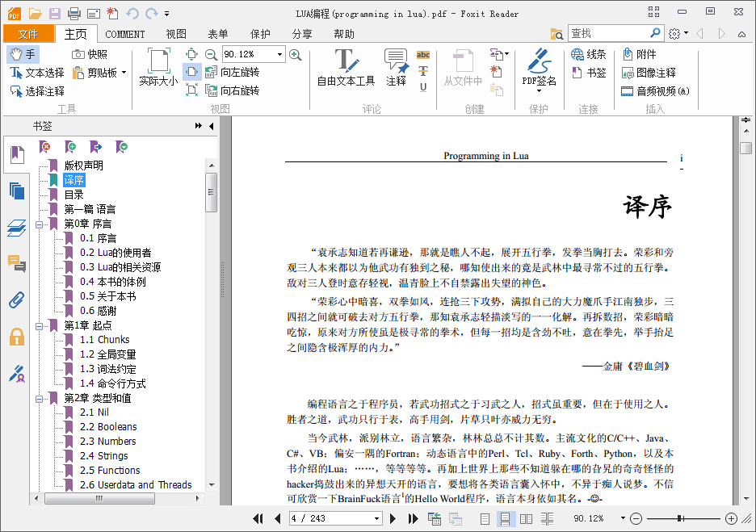This screenshot has width=756, height=532.
Task: Switch to single page view mode
Action: click(x=485, y=518)
